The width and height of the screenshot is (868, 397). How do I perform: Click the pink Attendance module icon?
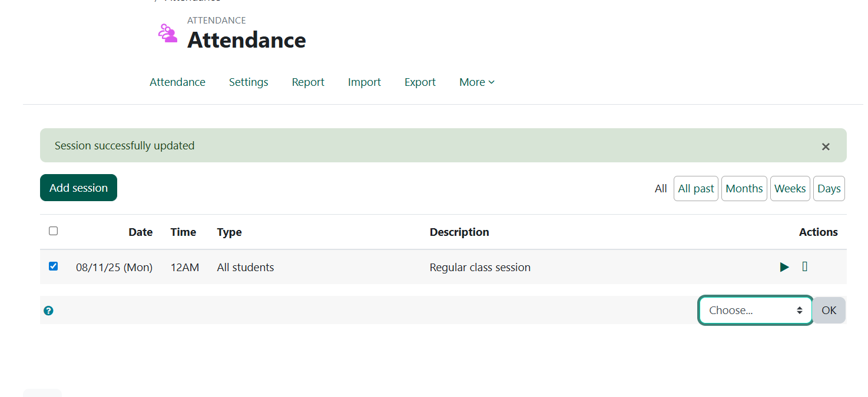point(168,33)
